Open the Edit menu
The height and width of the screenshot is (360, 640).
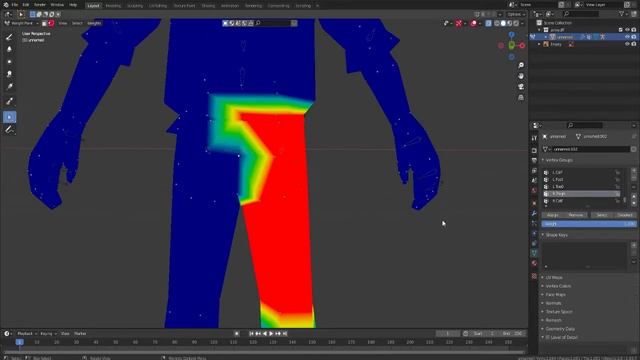pyautogui.click(x=26, y=5)
